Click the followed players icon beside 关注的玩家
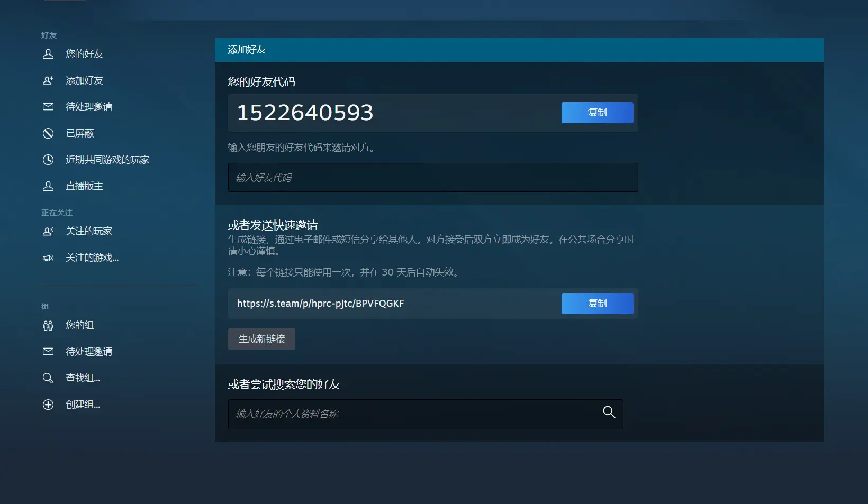Image resolution: width=868 pixels, height=504 pixels. click(x=48, y=231)
